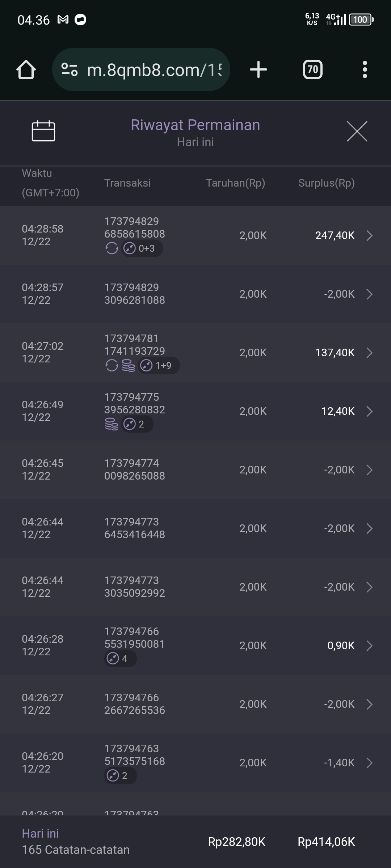Open transaction 173794774 0098265088
391x868 pixels.
(x=134, y=469)
